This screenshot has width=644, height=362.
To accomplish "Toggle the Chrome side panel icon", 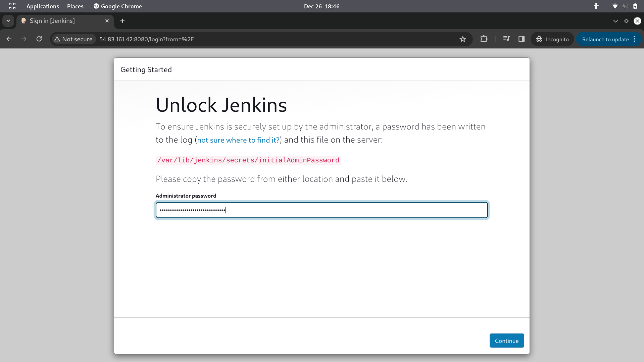I will pos(522,39).
